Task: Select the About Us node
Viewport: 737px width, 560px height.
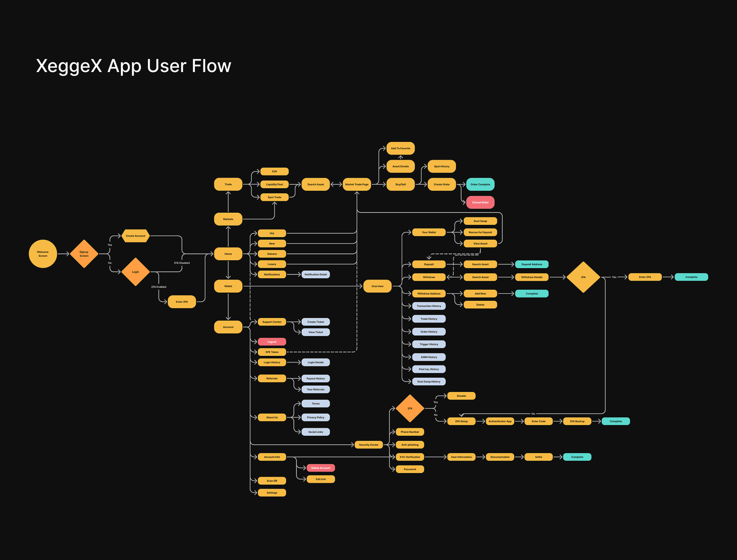Action: click(x=272, y=417)
